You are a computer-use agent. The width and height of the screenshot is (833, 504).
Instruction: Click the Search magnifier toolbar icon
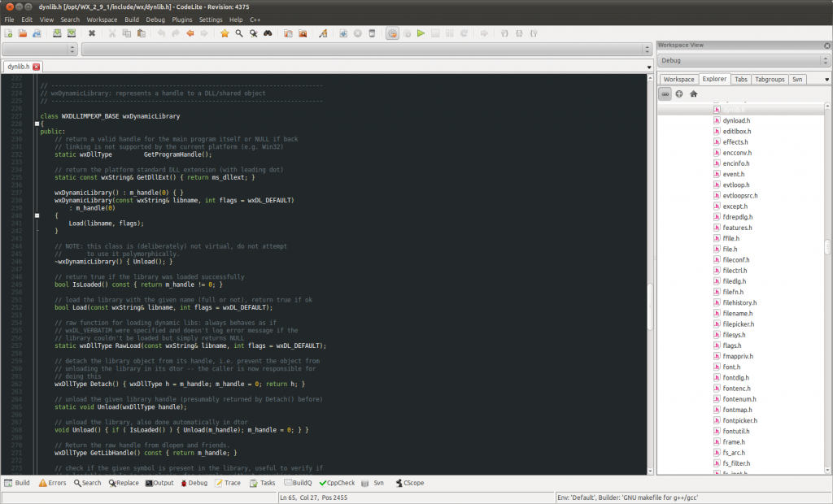pyautogui.click(x=239, y=33)
